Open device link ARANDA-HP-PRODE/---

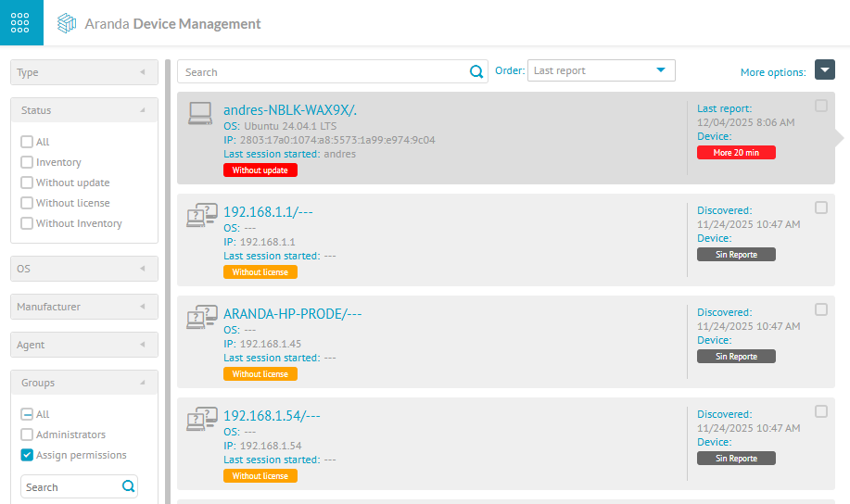(292, 314)
